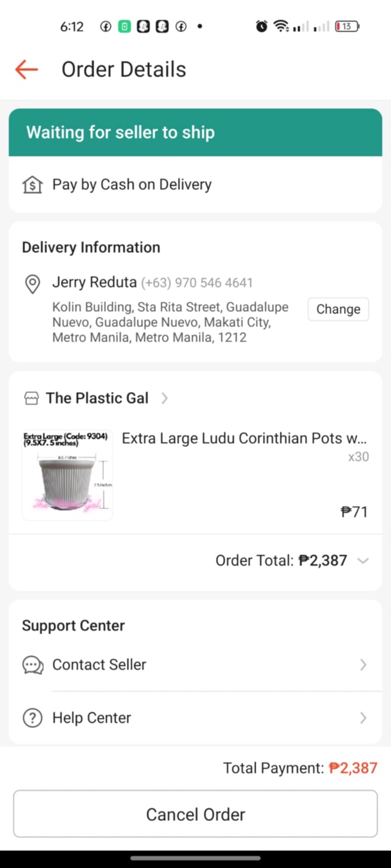Open the Contact Seller arrow chevron

pos(363,665)
